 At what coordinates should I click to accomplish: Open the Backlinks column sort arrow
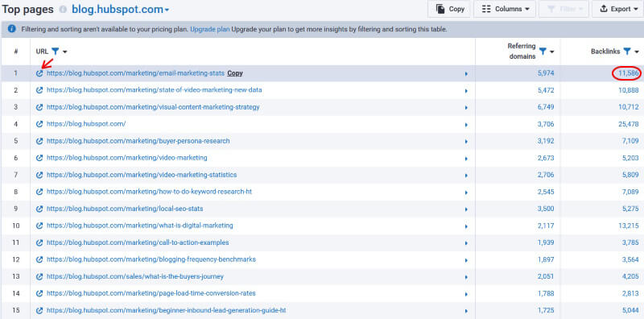(x=637, y=52)
